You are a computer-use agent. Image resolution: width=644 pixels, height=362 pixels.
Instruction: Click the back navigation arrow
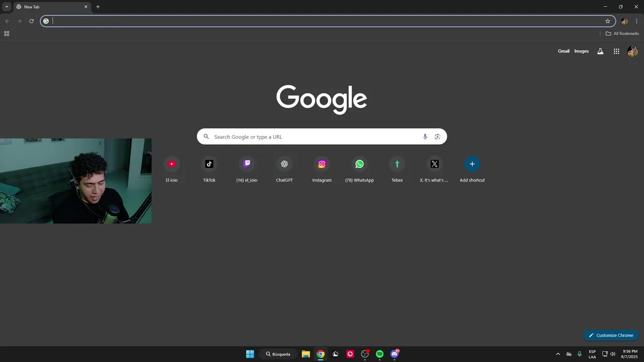click(7, 21)
